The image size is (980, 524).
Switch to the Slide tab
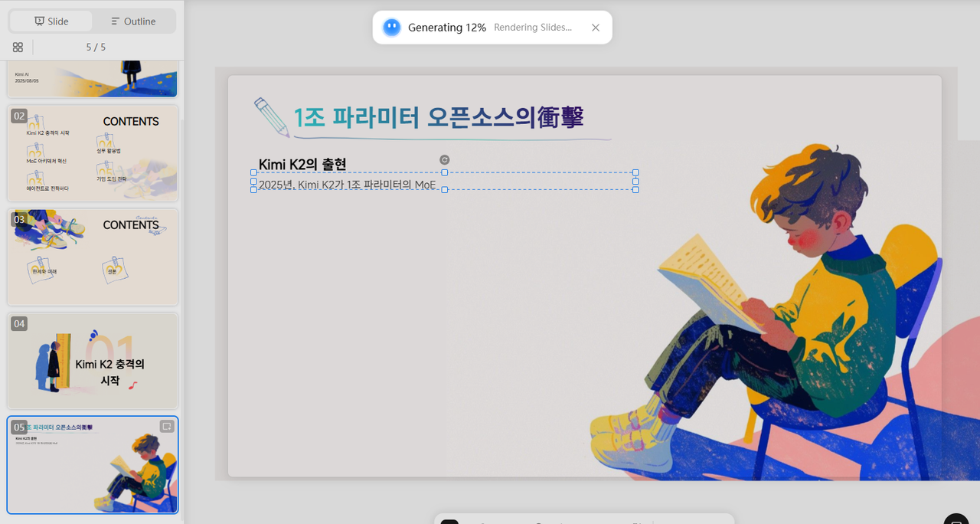click(x=51, y=21)
